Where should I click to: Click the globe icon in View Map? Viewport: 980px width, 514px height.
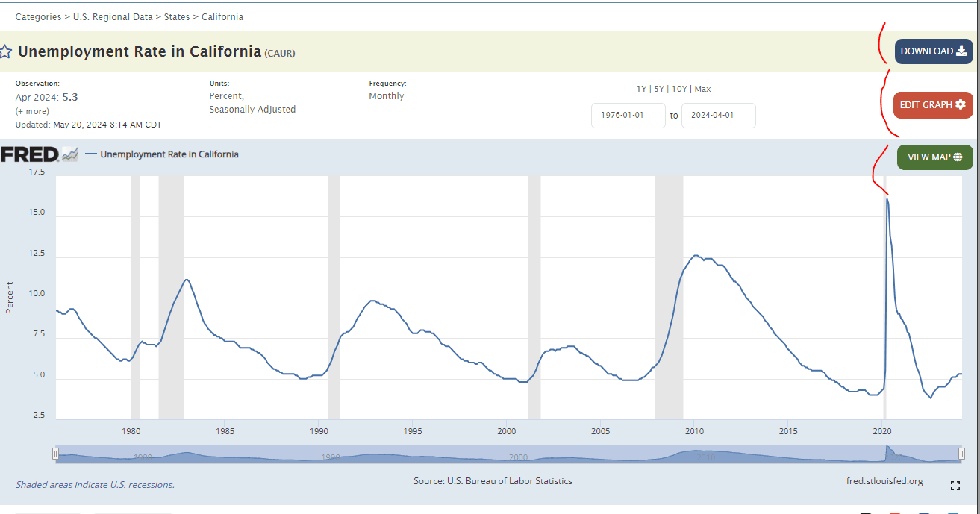click(958, 157)
